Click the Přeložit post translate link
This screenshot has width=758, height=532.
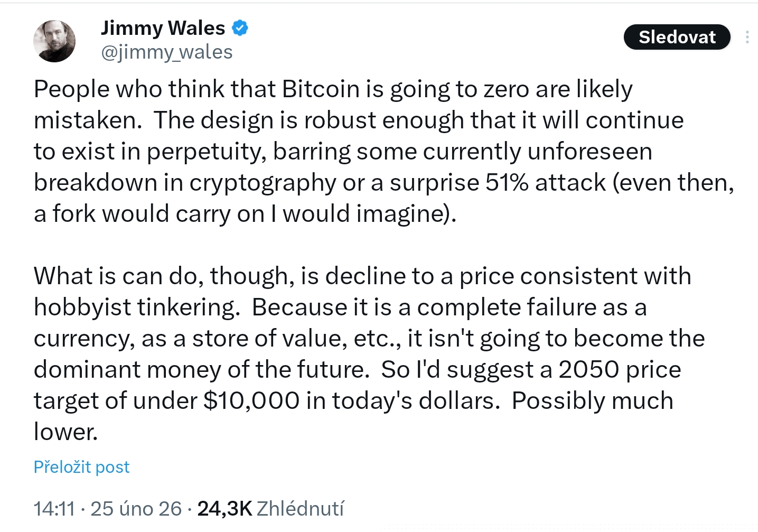pyautogui.click(x=81, y=467)
